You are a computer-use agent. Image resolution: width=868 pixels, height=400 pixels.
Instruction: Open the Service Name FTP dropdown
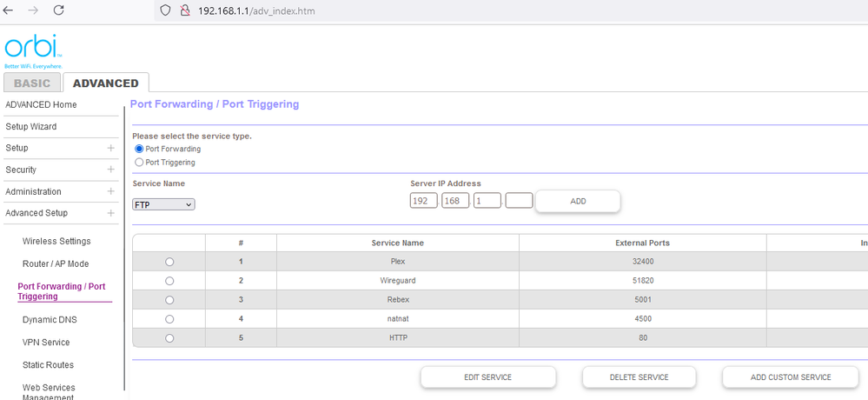tap(163, 204)
